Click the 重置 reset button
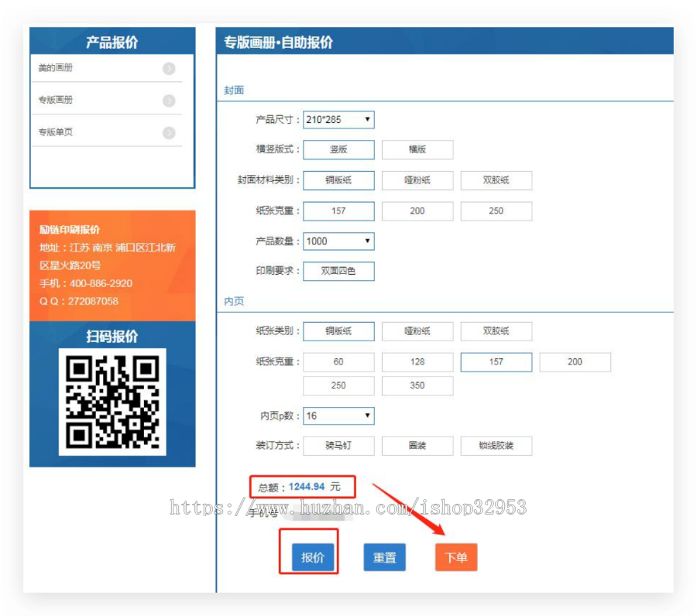Viewport: 697px width, 616px height. [384, 556]
